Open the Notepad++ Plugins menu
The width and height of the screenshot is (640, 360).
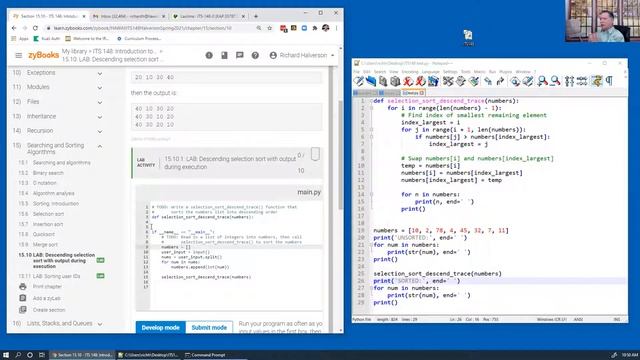tap(506, 72)
